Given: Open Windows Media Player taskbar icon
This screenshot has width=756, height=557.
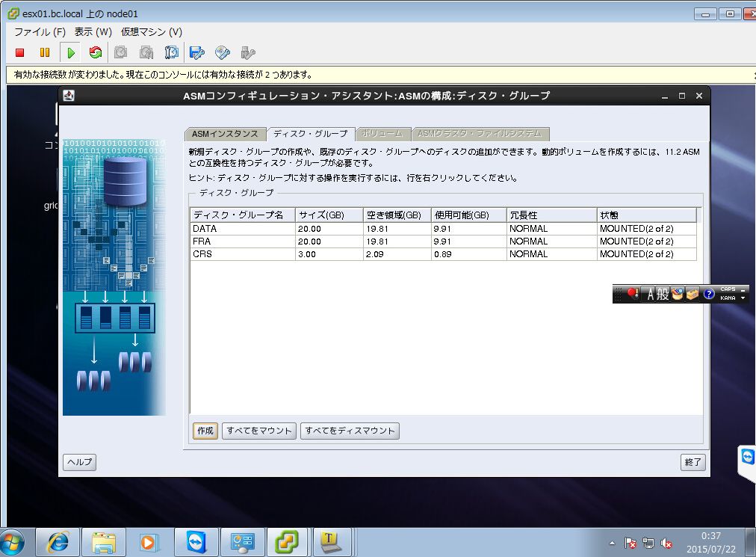Looking at the screenshot, I should click(149, 543).
